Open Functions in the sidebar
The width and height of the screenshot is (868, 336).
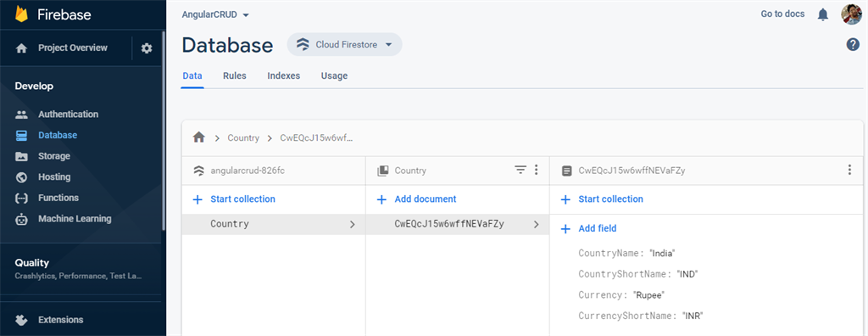[58, 198]
